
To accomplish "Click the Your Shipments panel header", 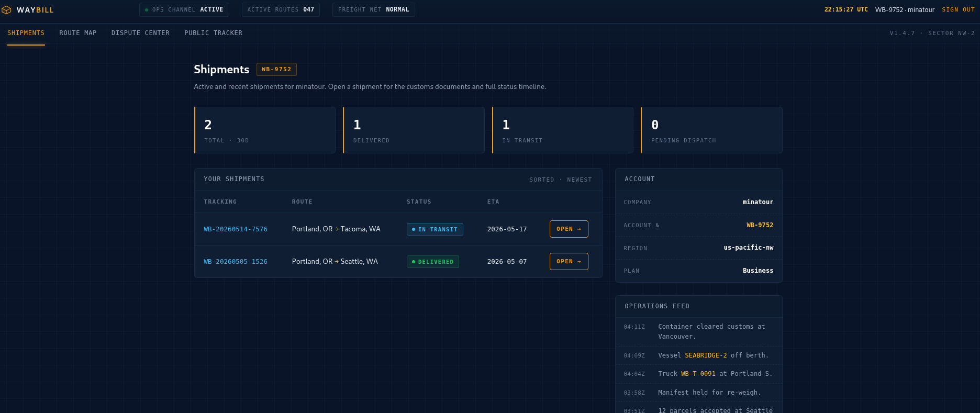I will 398,180.
